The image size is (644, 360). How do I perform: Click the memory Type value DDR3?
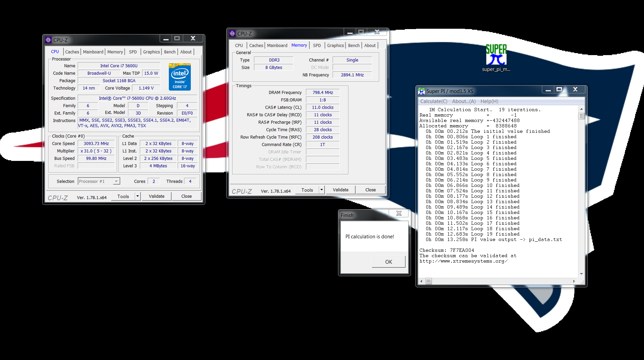coord(274,60)
